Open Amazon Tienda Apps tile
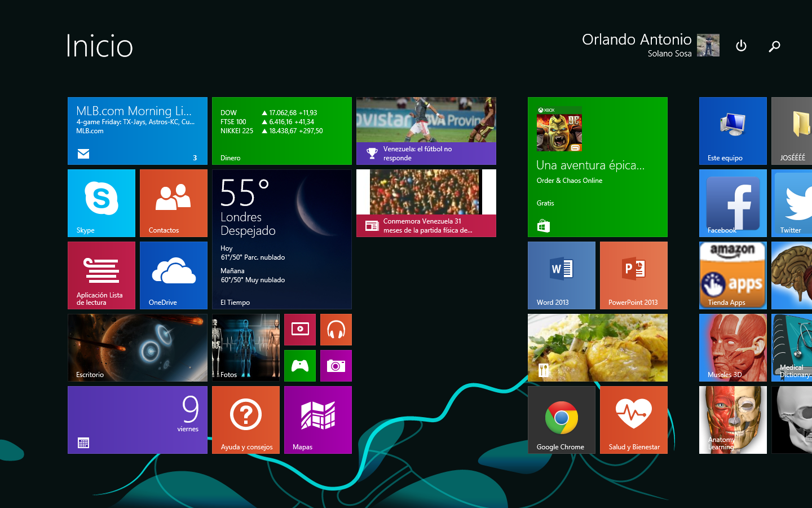The width and height of the screenshot is (812, 508). (x=733, y=275)
